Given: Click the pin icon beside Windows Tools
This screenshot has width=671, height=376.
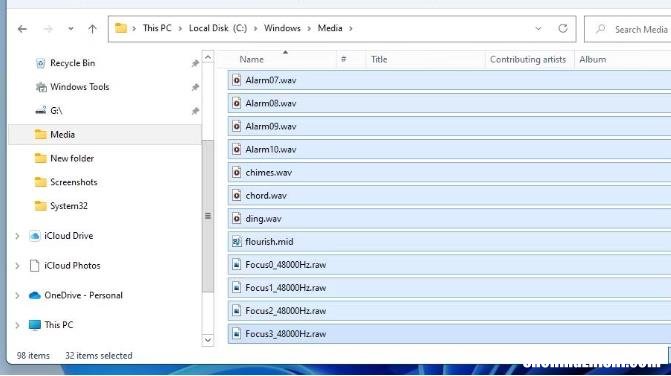Looking at the screenshot, I should (x=195, y=87).
